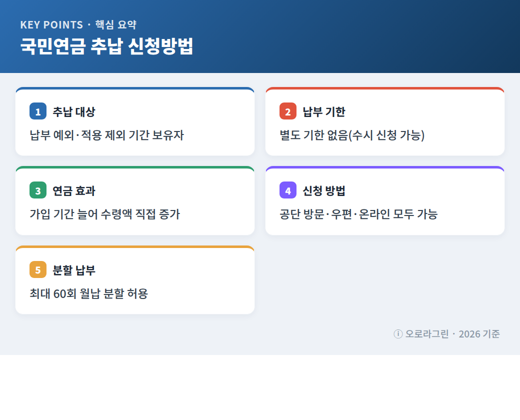
Task: Click text 최대 60회 월납 분할 허용
Action: pyautogui.click(x=89, y=293)
